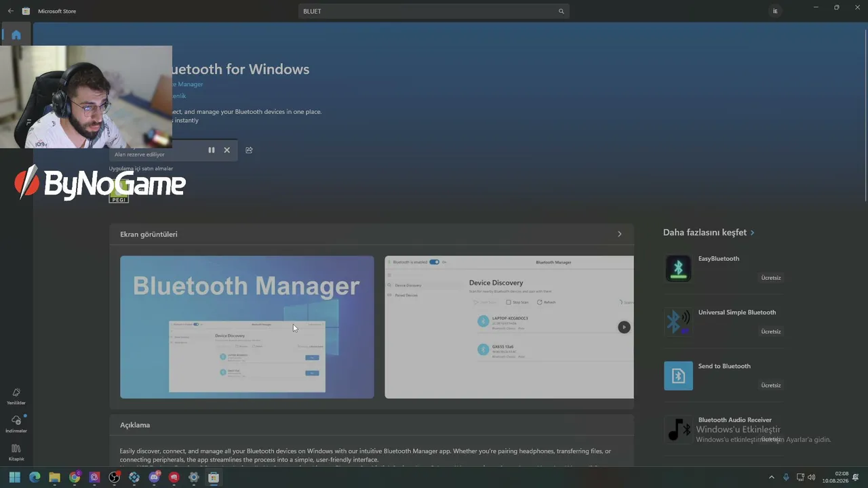Cancel the app download

227,150
